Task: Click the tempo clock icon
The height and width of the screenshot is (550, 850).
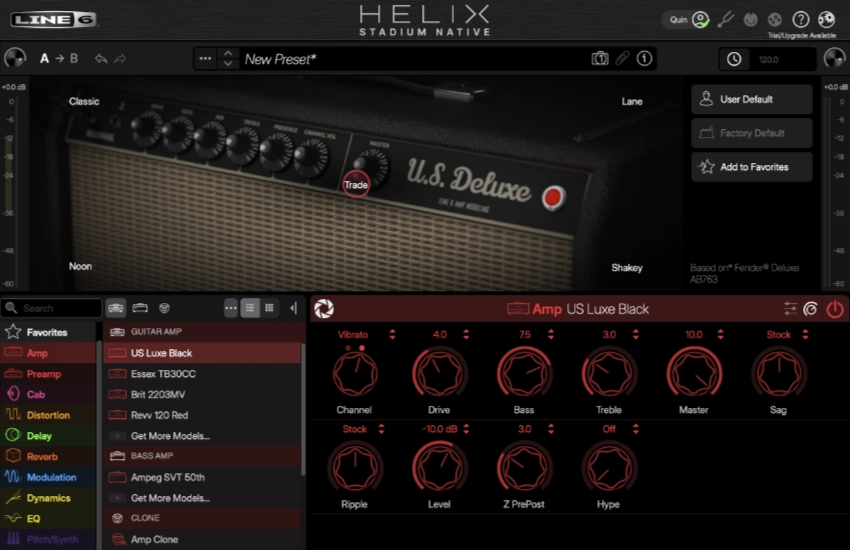Action: click(x=734, y=59)
